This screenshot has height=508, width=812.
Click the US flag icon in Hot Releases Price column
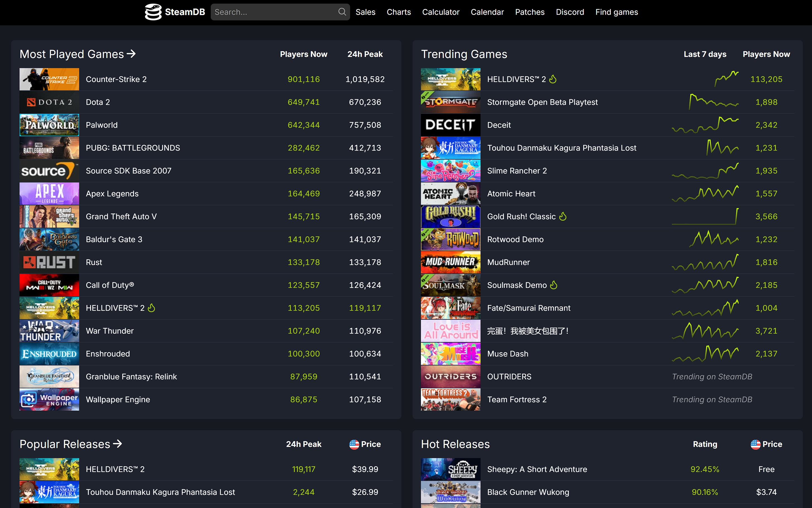coord(755,444)
